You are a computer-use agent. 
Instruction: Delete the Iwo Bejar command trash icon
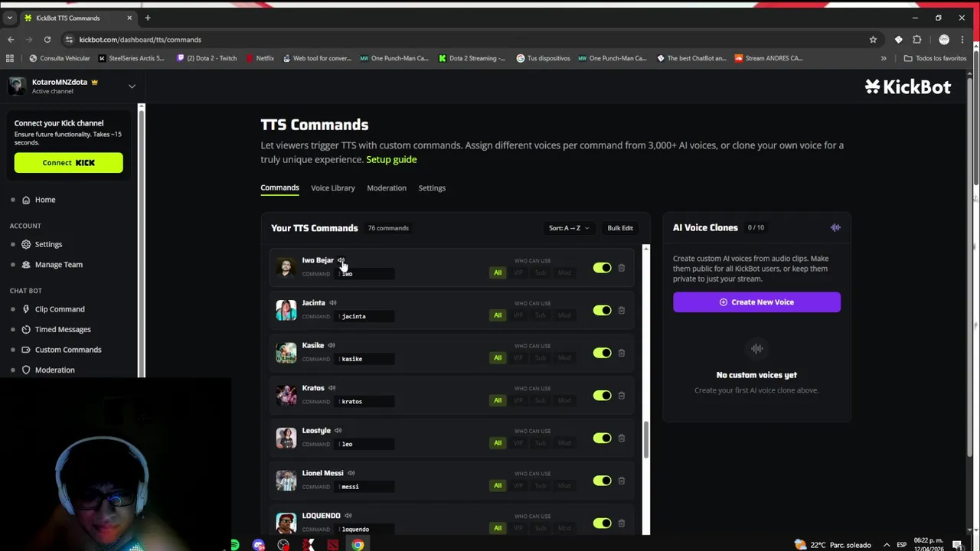point(621,268)
